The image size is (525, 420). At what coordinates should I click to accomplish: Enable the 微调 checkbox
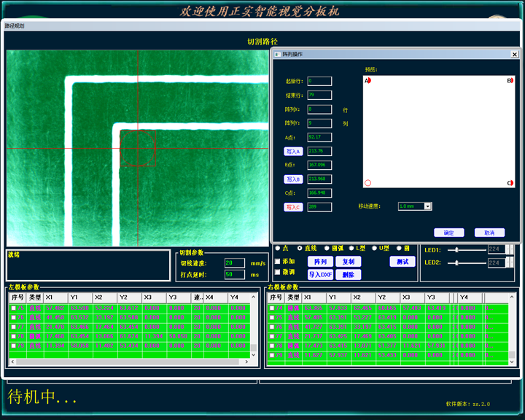click(278, 272)
